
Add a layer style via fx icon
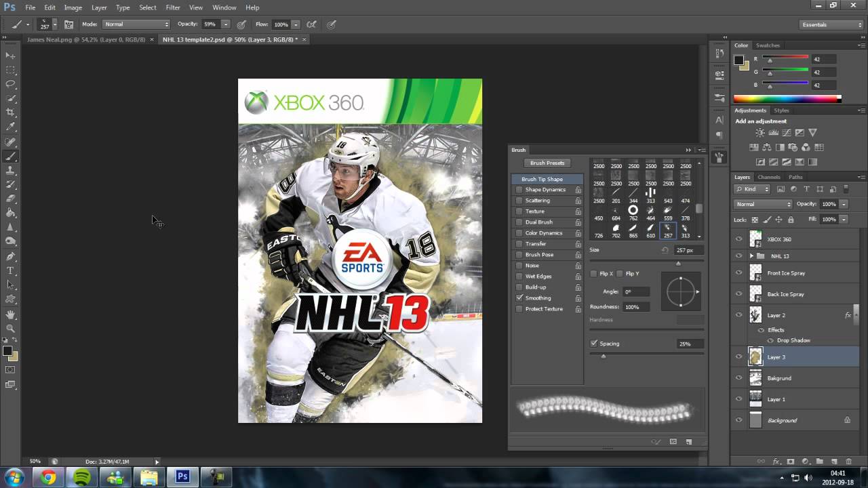[x=776, y=462]
